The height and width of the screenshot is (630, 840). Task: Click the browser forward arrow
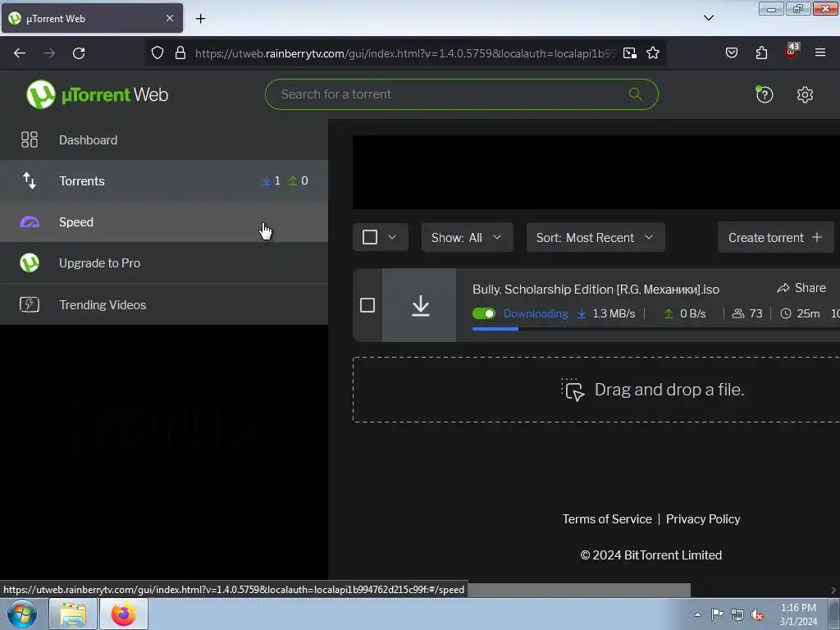49,53
